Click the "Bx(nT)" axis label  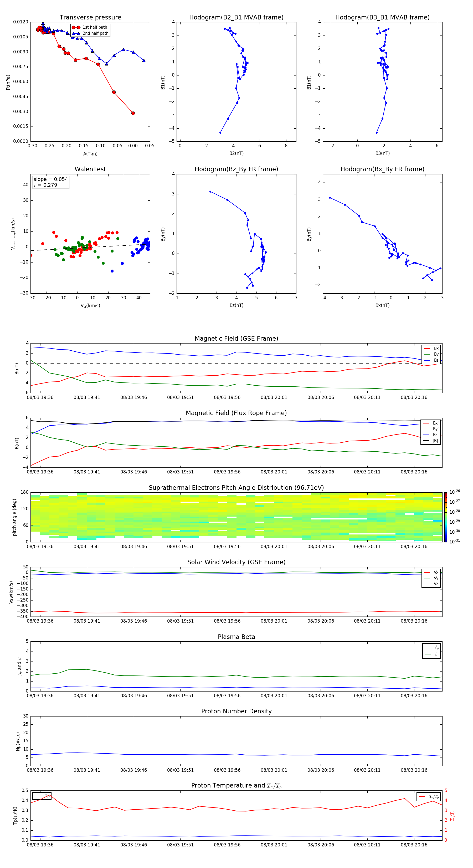point(382,306)
